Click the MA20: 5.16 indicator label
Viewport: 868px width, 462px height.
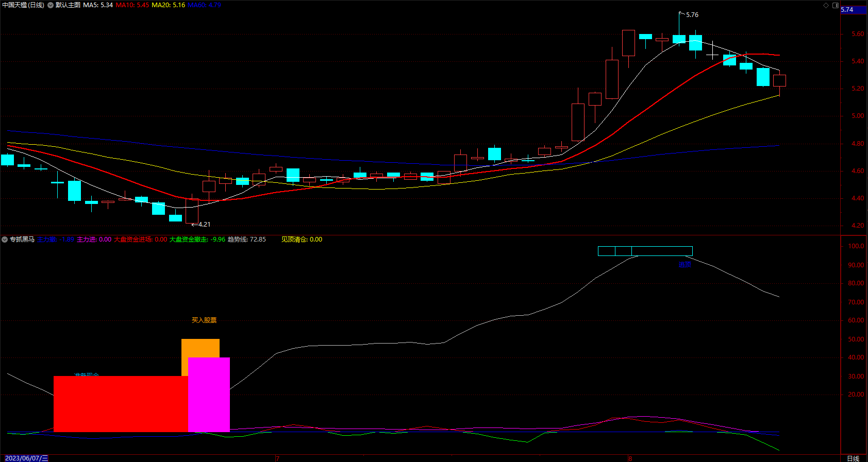168,5
